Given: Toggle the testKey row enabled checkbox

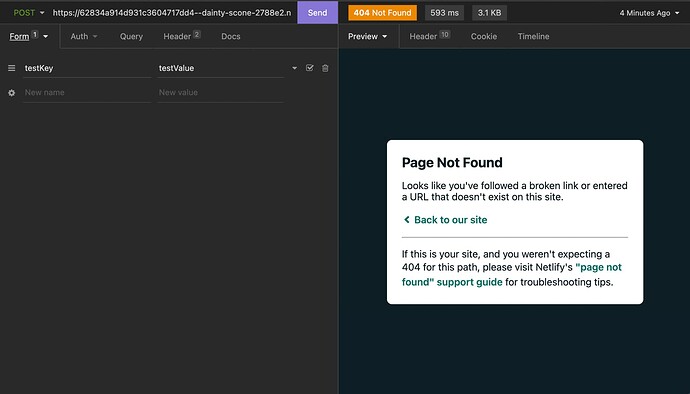Looking at the screenshot, I should [310, 68].
